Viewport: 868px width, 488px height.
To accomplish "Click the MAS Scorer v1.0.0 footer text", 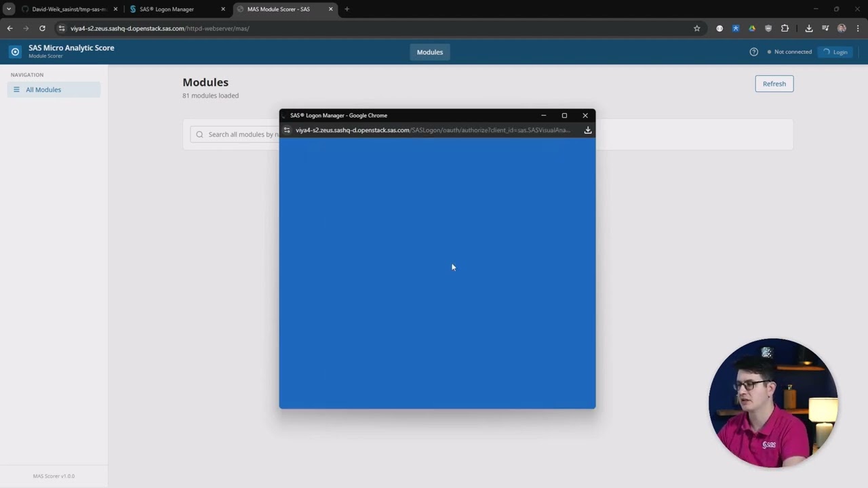I will coord(54,476).
